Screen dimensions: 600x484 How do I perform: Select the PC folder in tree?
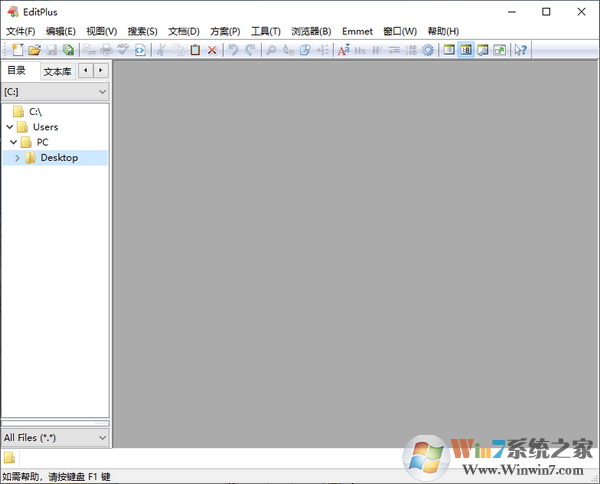(42, 142)
